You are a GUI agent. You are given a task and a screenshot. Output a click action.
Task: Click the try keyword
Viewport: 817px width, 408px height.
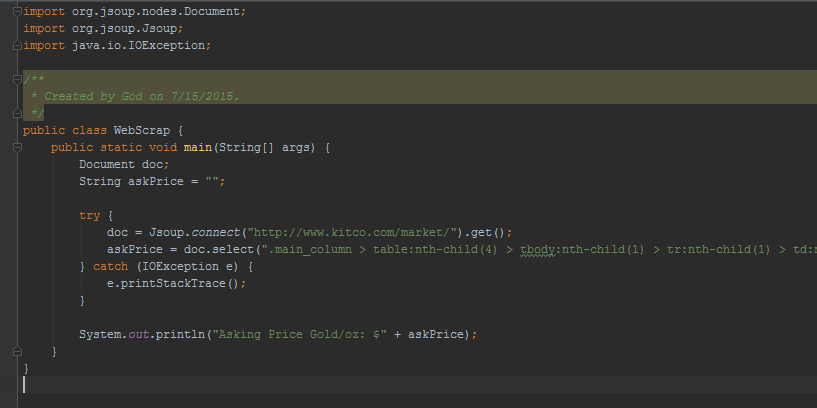(x=90, y=215)
